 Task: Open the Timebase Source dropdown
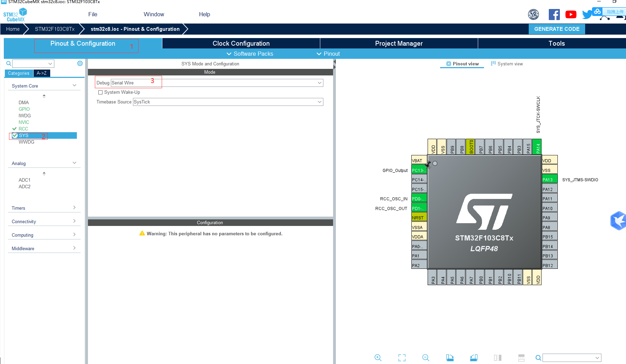pos(228,102)
